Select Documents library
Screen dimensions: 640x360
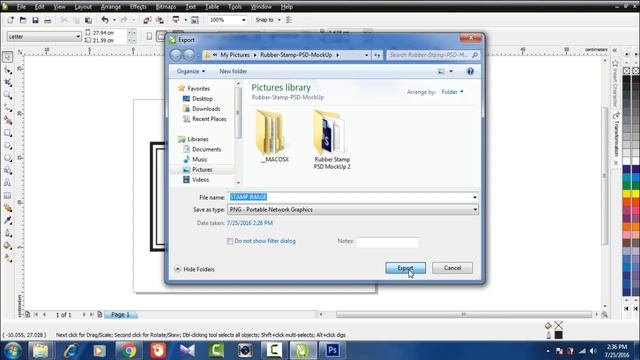pos(202,149)
